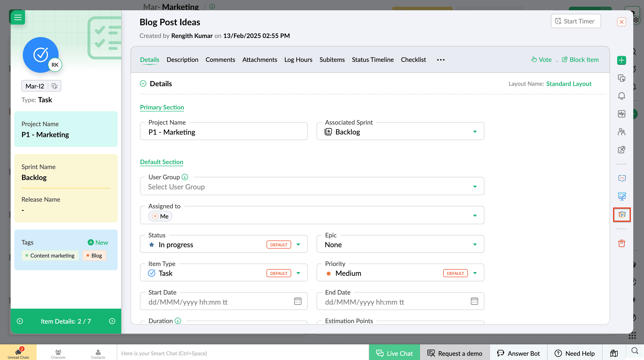Click the green plus icon in right sidebar
This screenshot has width=644, height=360.
pos(621,60)
